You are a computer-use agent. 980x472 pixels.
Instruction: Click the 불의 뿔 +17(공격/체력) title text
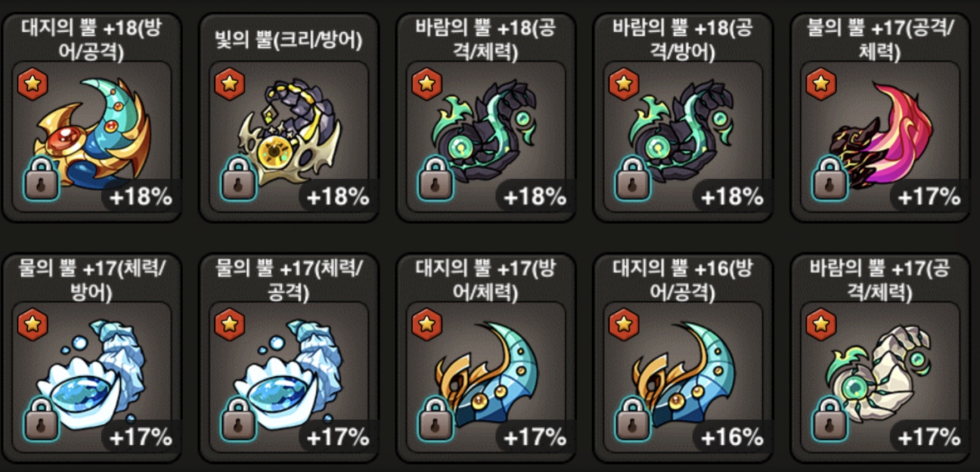(880, 39)
